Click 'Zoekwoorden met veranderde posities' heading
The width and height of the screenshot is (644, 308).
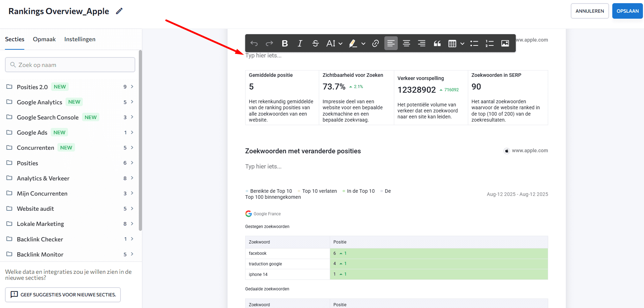click(303, 151)
